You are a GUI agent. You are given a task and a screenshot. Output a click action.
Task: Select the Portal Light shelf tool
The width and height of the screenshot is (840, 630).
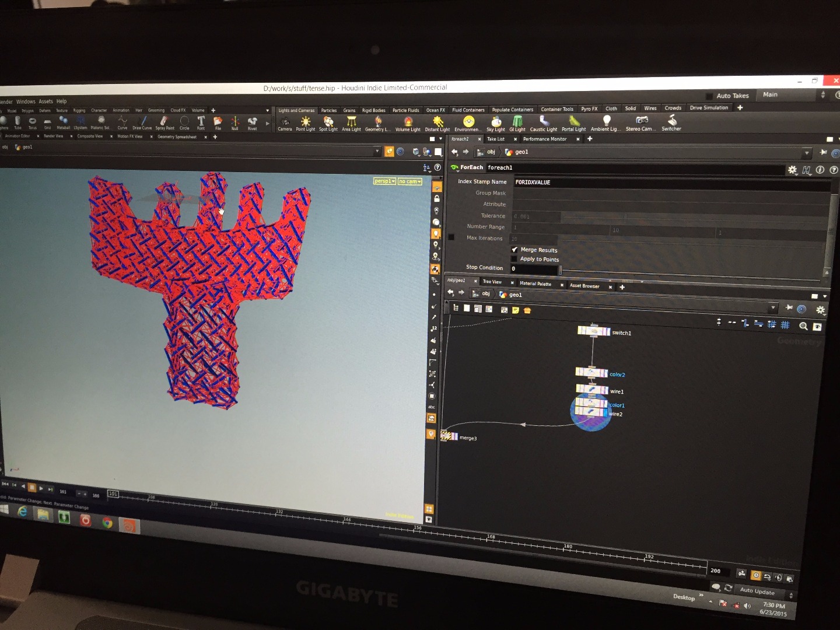(x=573, y=124)
